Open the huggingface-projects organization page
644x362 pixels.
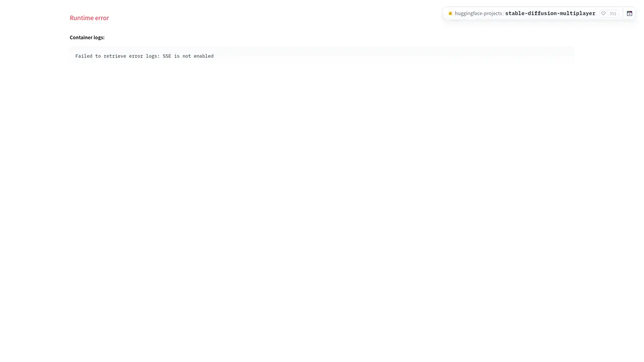coord(478,14)
